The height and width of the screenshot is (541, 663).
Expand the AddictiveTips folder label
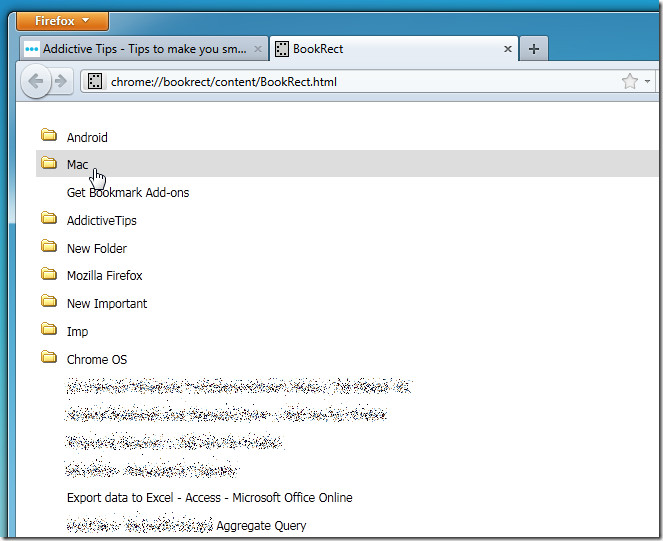102,221
